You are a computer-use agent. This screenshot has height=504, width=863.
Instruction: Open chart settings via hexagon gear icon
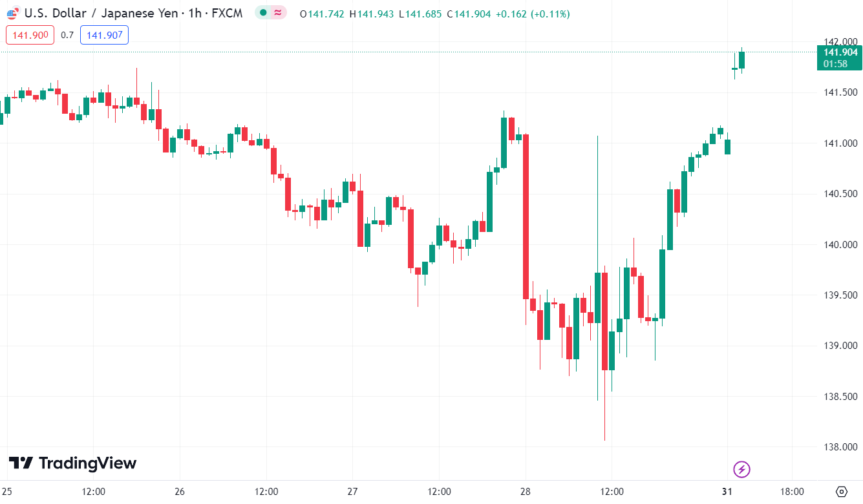(842, 492)
